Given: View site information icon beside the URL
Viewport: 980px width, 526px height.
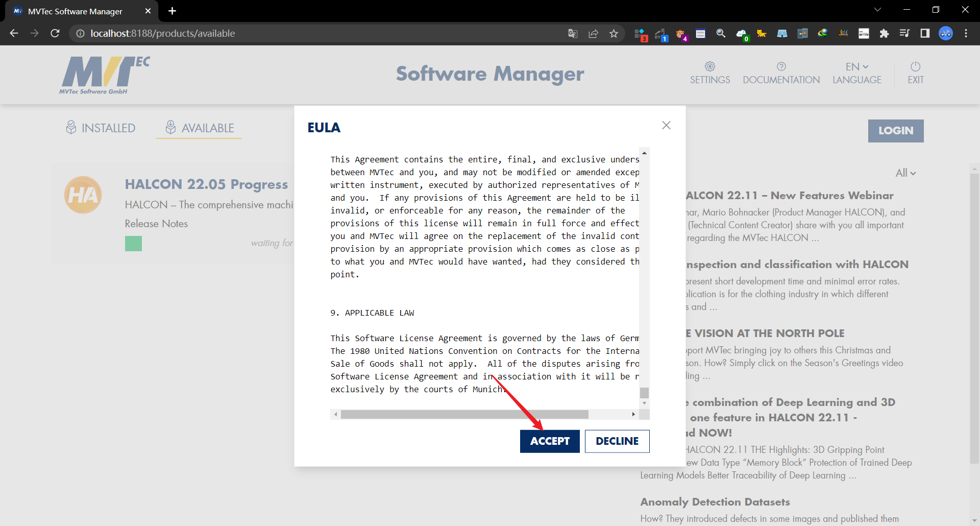Looking at the screenshot, I should coord(80,33).
